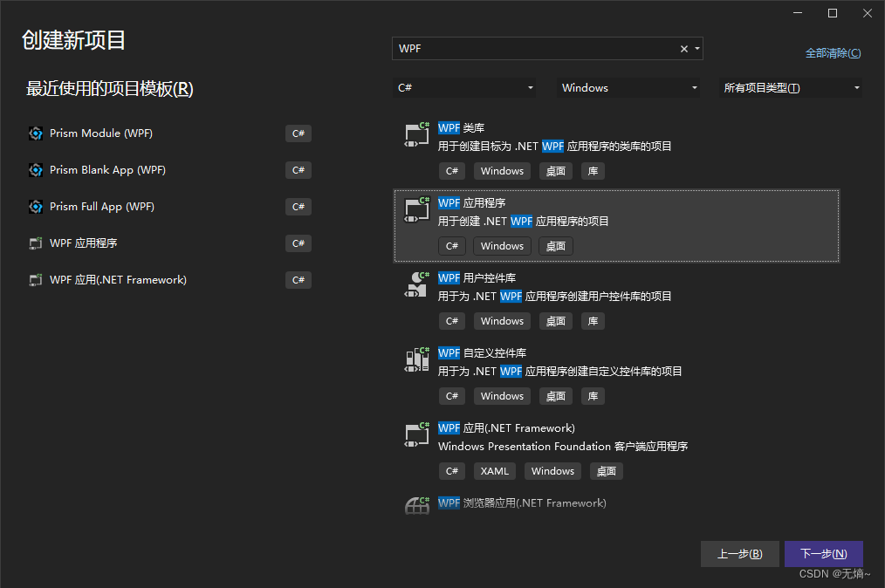Open the Windows platform dropdown
This screenshot has width=885, height=588.
628,87
